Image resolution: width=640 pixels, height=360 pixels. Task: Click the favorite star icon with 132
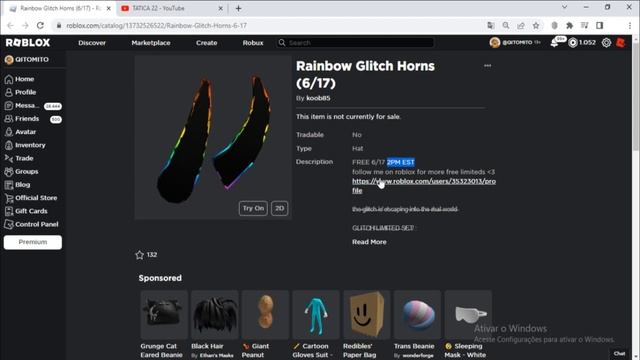[x=140, y=255]
